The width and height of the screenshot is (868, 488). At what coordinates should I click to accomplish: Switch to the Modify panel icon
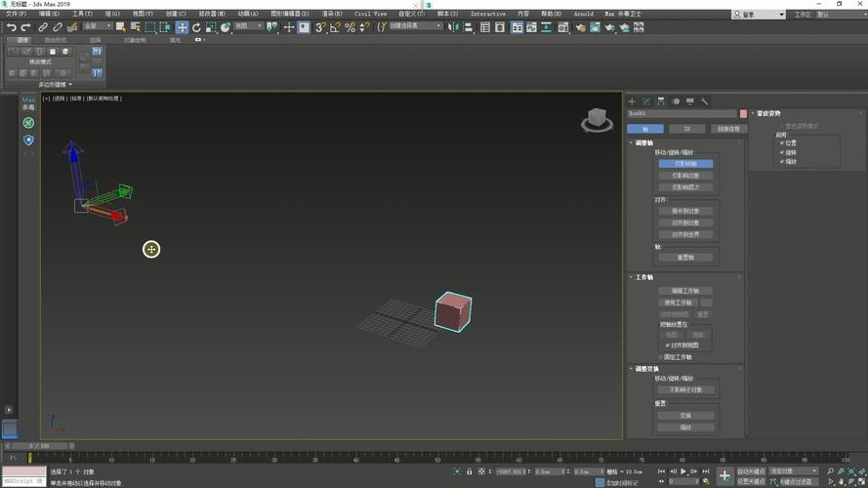pyautogui.click(x=646, y=102)
